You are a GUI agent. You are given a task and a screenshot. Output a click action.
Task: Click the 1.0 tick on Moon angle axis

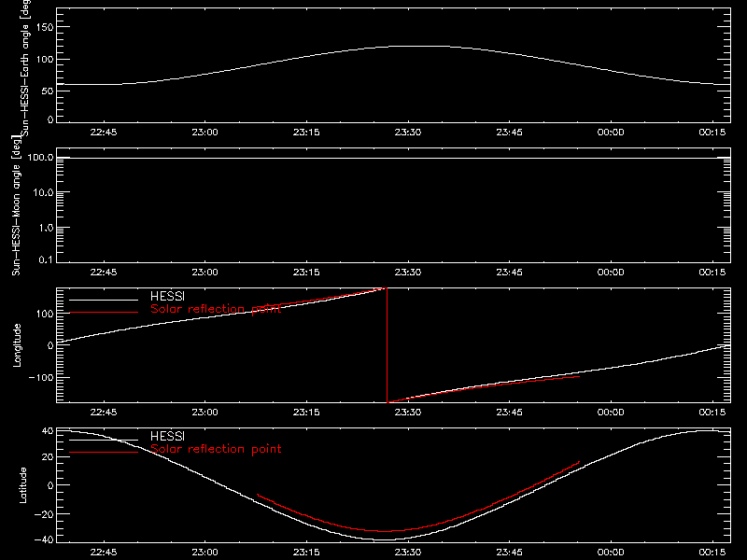tap(46, 228)
